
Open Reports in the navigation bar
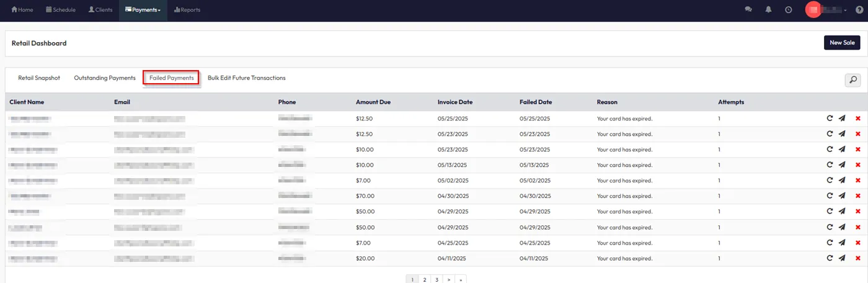187,10
